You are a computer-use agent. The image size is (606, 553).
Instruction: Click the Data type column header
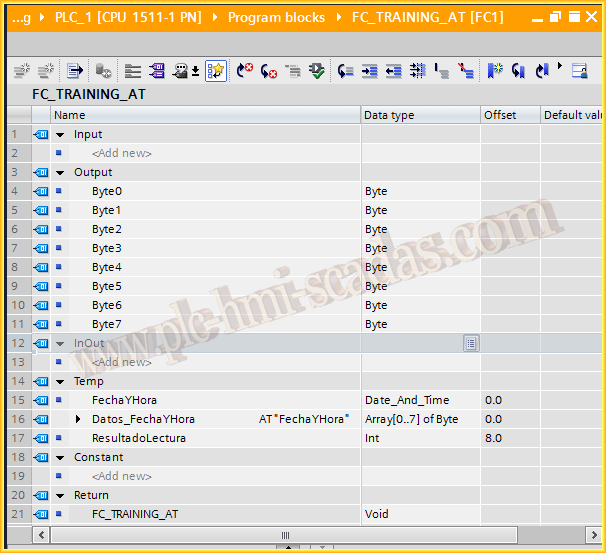[388, 115]
